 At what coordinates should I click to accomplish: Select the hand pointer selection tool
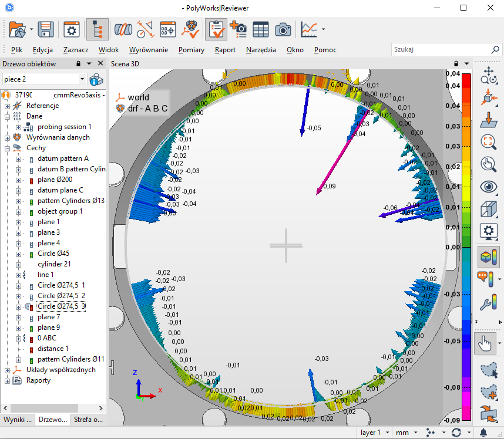(485, 343)
